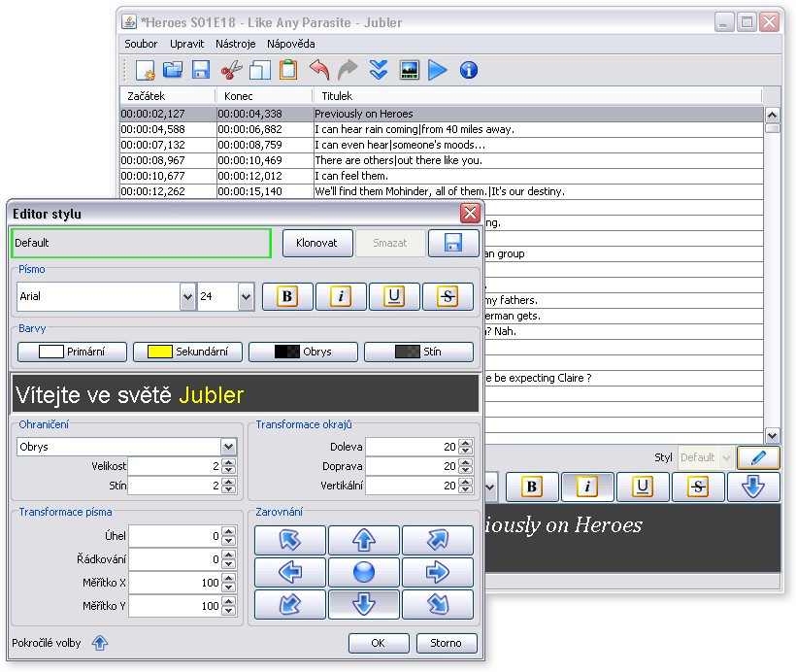Image resolution: width=796 pixels, height=672 pixels.
Task: Increase Velikost value with up stepper
Action: (x=228, y=462)
